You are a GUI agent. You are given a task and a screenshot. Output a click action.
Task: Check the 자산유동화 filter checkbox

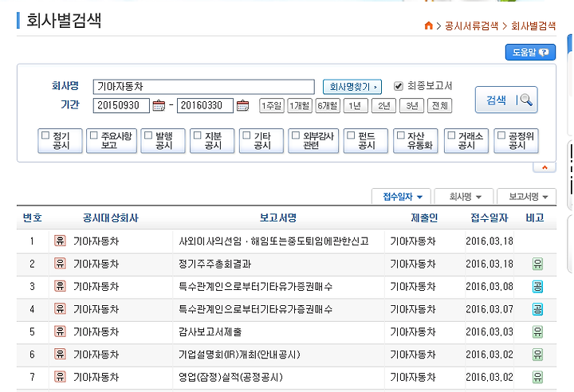point(401,135)
